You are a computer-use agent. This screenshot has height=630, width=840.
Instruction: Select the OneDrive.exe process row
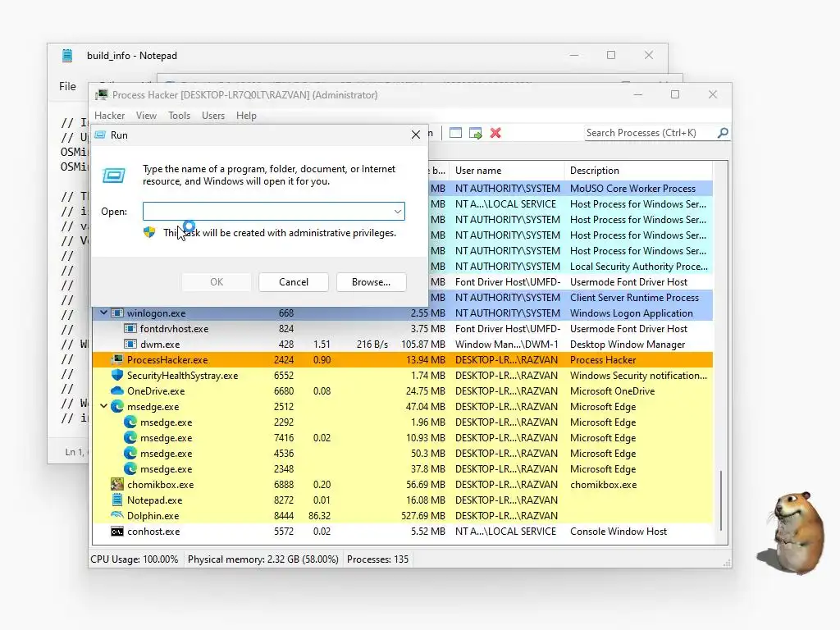click(402, 390)
